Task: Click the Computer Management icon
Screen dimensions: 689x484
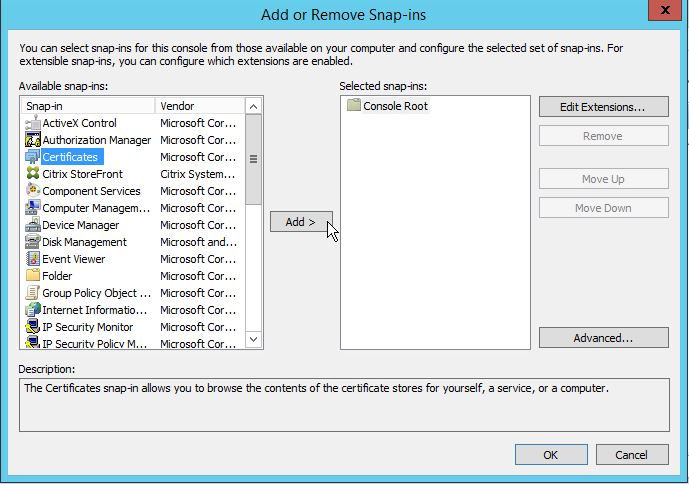Action: click(33, 207)
